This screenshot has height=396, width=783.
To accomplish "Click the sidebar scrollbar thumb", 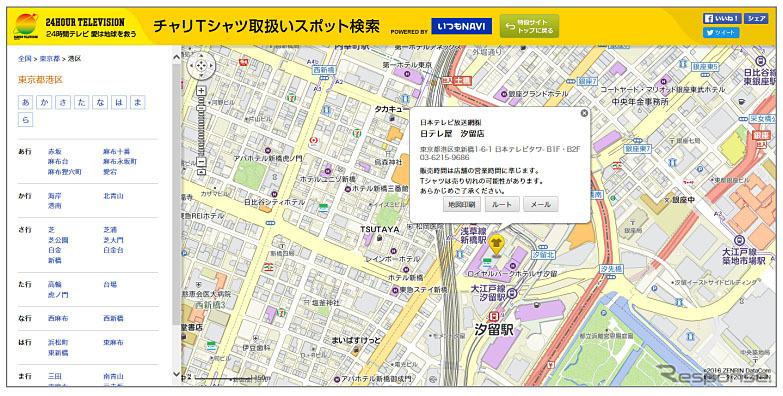I will (x=176, y=195).
